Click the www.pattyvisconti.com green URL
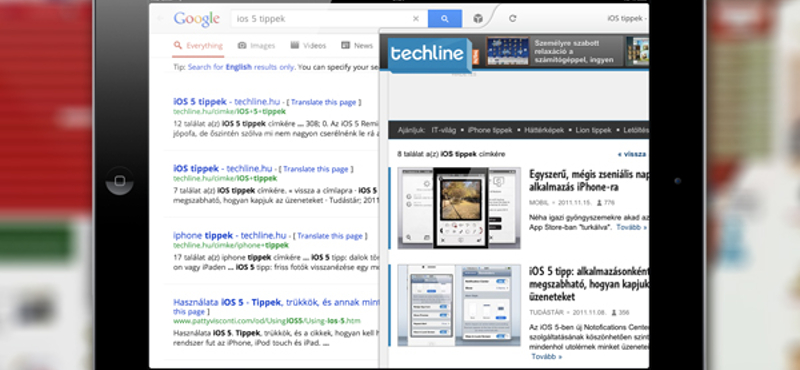The height and width of the screenshot is (370, 800). point(267,321)
